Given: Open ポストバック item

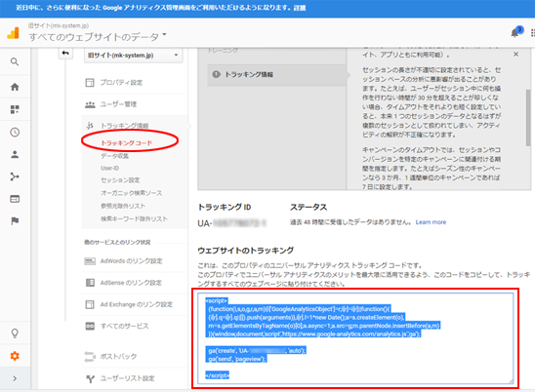Looking at the screenshot, I should tap(118, 357).
